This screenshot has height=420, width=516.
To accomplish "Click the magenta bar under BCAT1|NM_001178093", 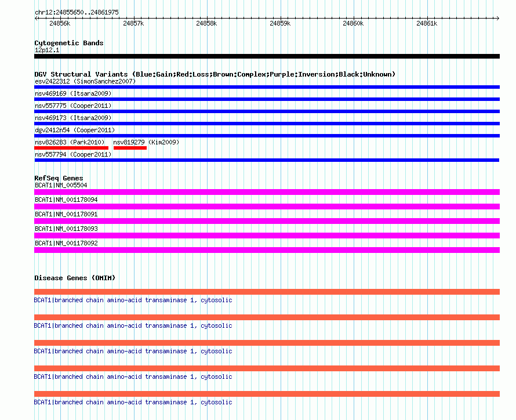I will 267,236.
